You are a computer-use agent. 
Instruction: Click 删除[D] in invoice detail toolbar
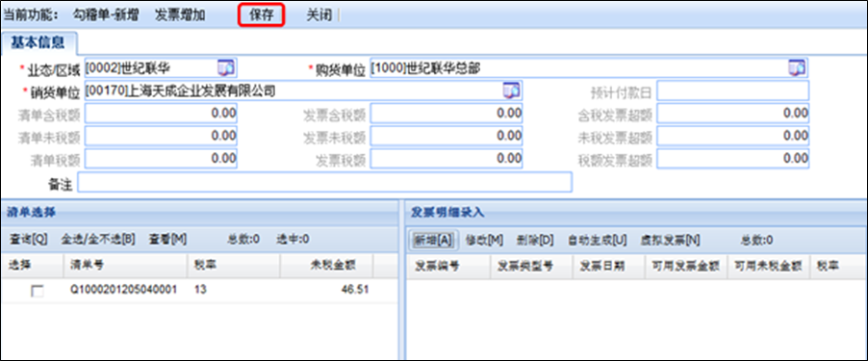tap(535, 240)
